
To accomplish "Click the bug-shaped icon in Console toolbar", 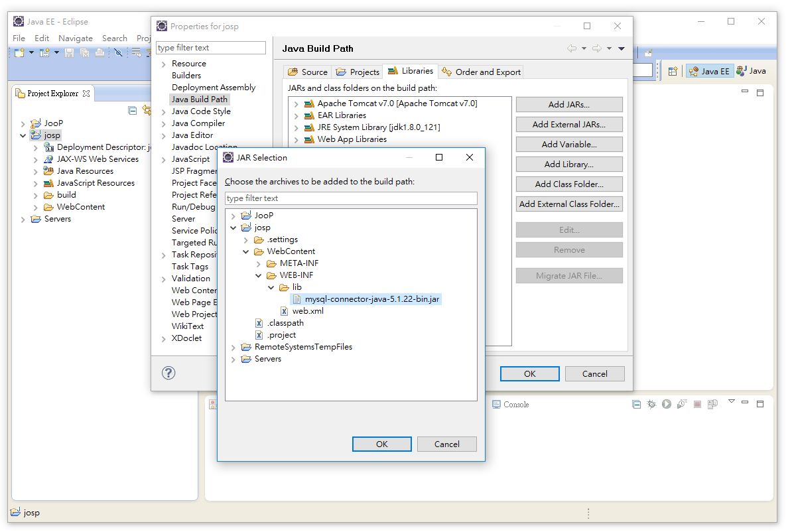I will (651, 405).
